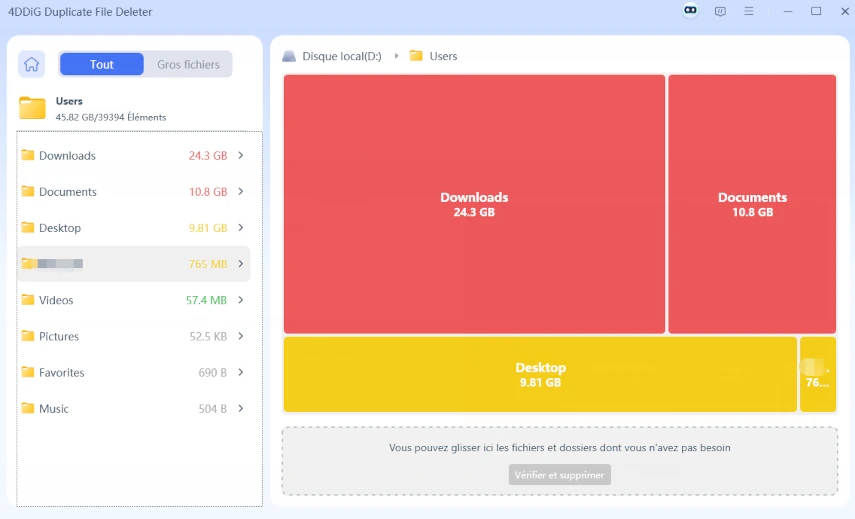Select the Videos list entry
855x519 pixels.
coord(134,300)
